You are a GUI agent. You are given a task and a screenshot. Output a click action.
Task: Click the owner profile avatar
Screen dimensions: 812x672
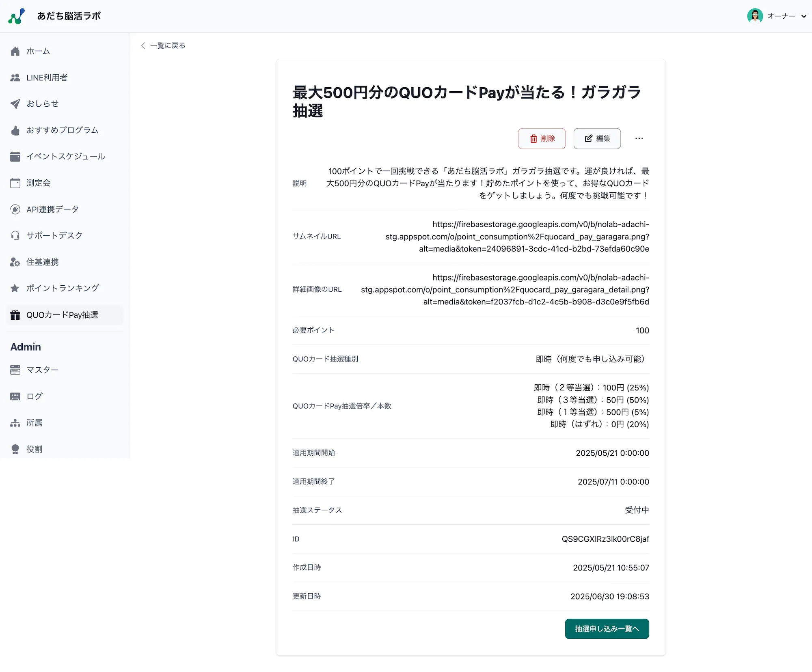coord(755,16)
